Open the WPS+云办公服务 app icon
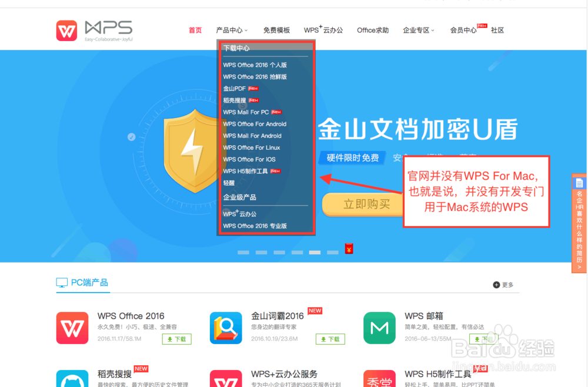The width and height of the screenshot is (588, 387). (226, 379)
